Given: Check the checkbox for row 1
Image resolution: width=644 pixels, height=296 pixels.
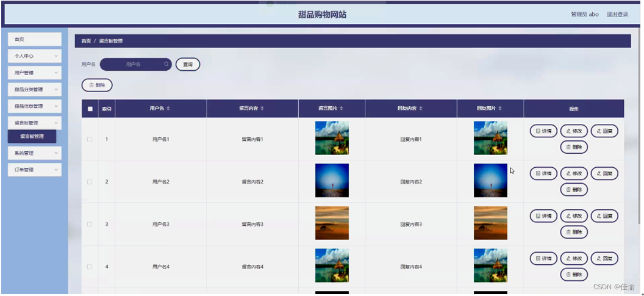Looking at the screenshot, I should pos(90,139).
